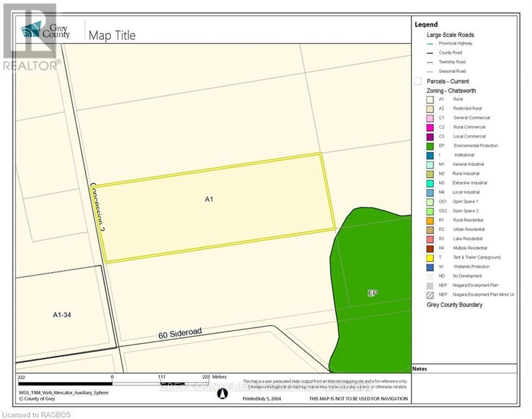Expand the Notes panel

(420, 369)
